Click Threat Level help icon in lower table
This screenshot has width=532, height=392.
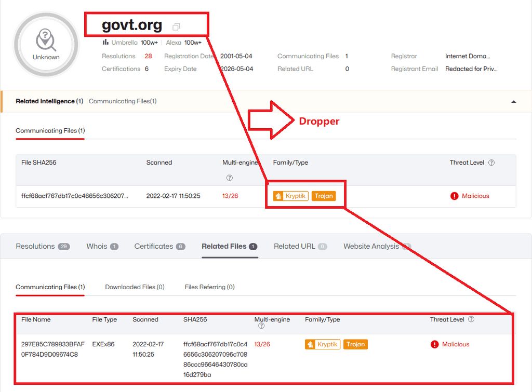(x=471, y=319)
